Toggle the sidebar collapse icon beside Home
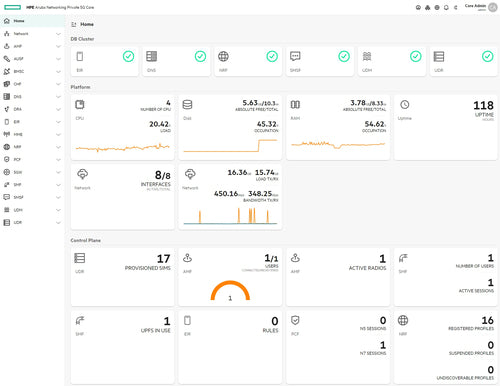This screenshot has width=500, height=386. [74, 24]
